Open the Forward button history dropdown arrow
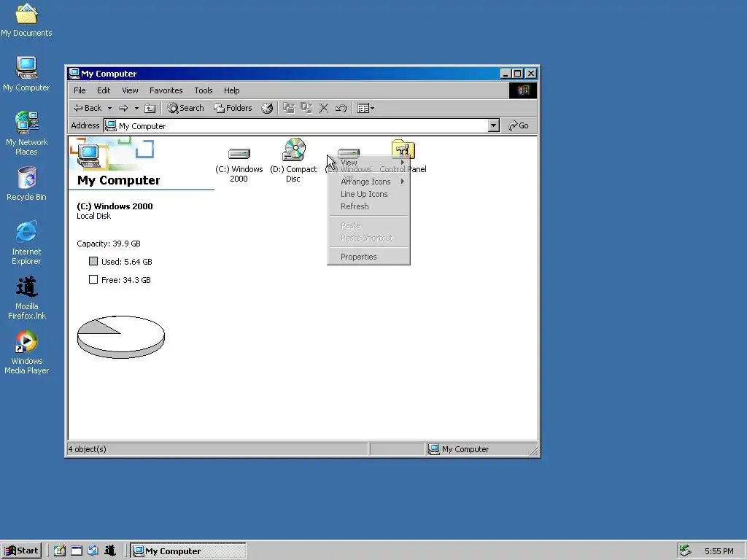The image size is (747, 560). pyautogui.click(x=136, y=108)
